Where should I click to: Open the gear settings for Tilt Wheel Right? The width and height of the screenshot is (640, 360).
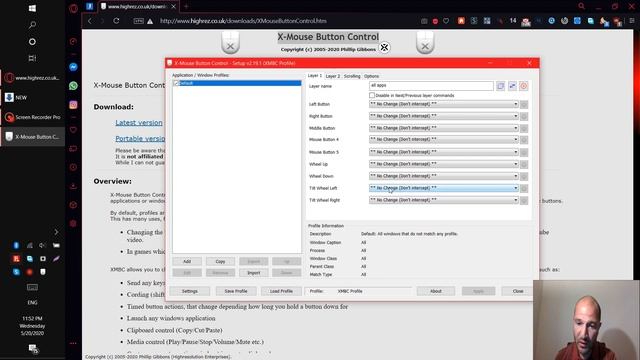point(524,200)
